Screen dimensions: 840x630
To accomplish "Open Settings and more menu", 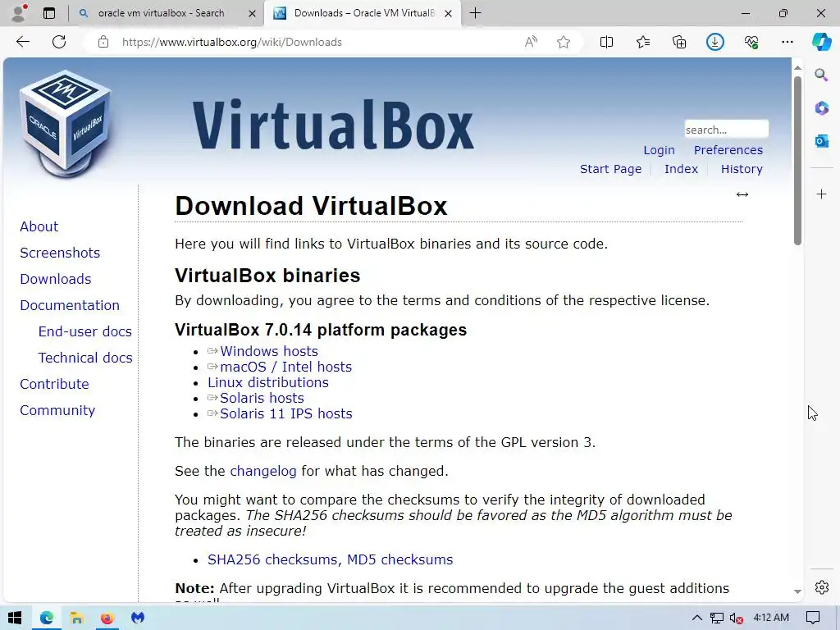I will tap(787, 42).
